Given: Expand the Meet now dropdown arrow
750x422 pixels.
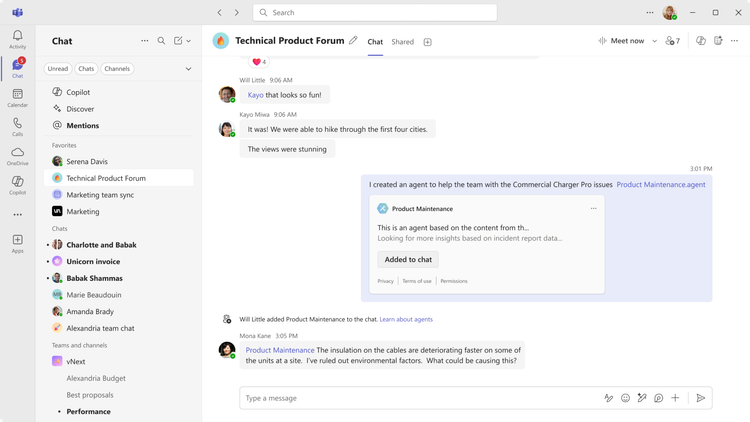Looking at the screenshot, I should [655, 41].
